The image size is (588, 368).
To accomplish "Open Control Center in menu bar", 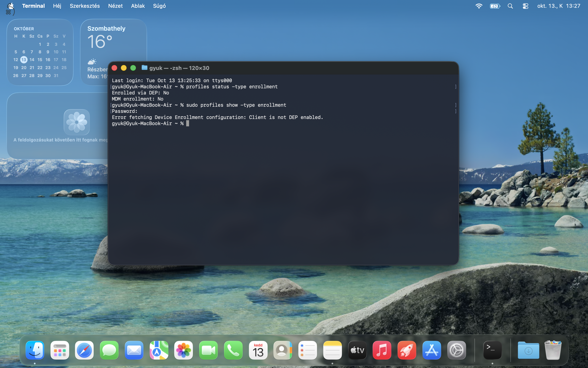I will coord(525,6).
